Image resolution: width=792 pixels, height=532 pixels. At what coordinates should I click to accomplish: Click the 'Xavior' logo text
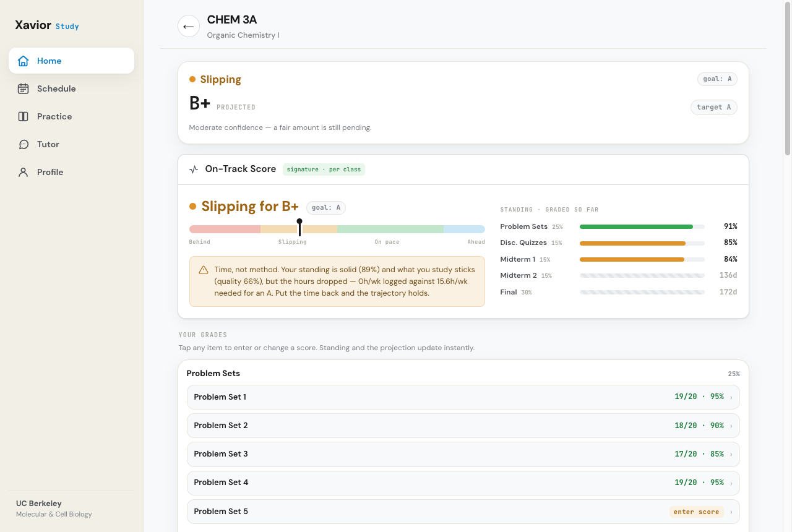click(x=33, y=25)
